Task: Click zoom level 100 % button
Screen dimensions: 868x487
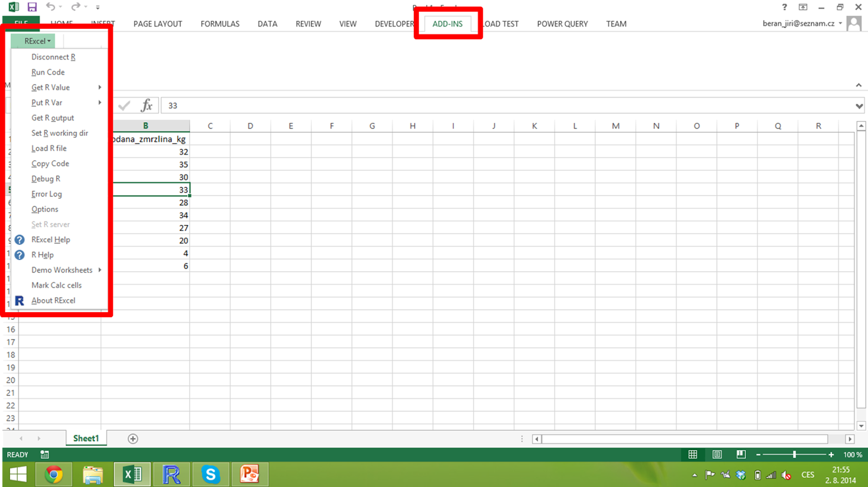Action: pos(853,454)
